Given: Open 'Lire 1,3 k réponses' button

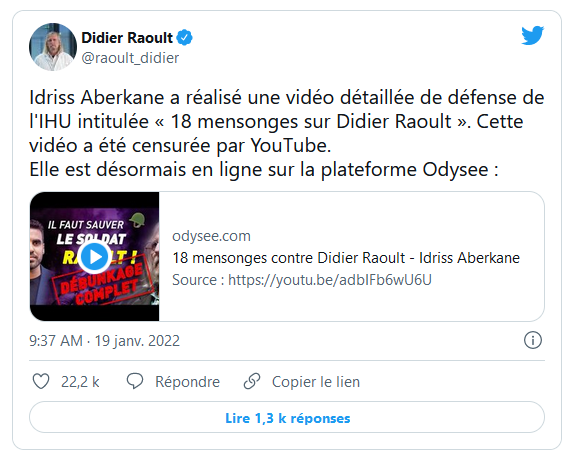Looking at the screenshot, I should pyautogui.click(x=287, y=417).
